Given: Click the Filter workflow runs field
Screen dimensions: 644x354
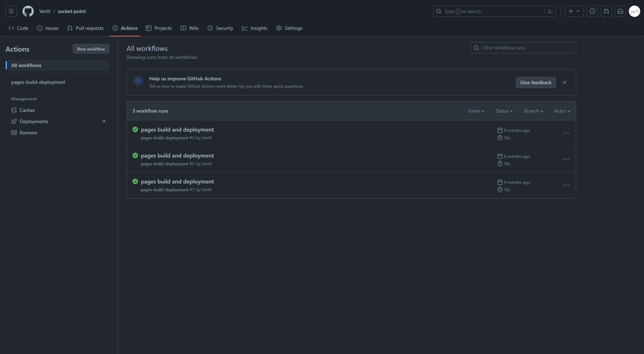Looking at the screenshot, I should click(x=523, y=47).
